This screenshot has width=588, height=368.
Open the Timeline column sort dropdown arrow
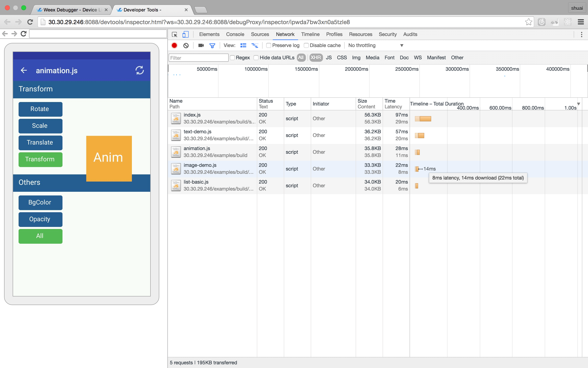click(x=579, y=104)
